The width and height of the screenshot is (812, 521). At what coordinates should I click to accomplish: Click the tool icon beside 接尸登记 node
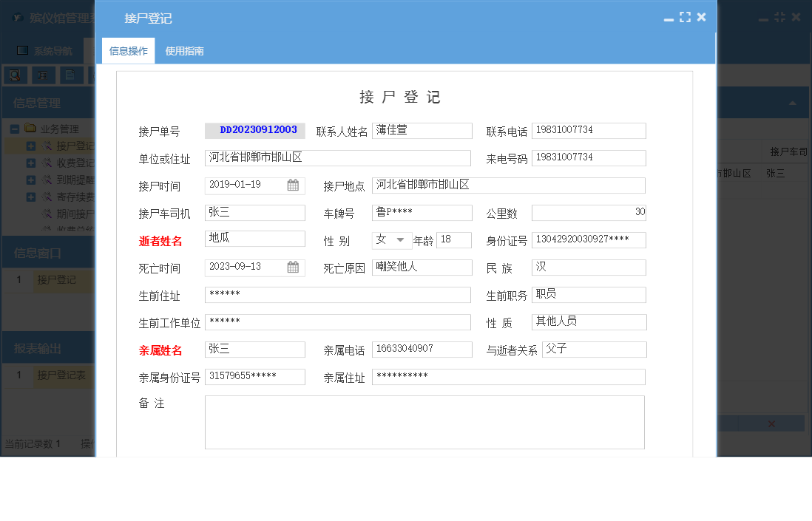48,146
